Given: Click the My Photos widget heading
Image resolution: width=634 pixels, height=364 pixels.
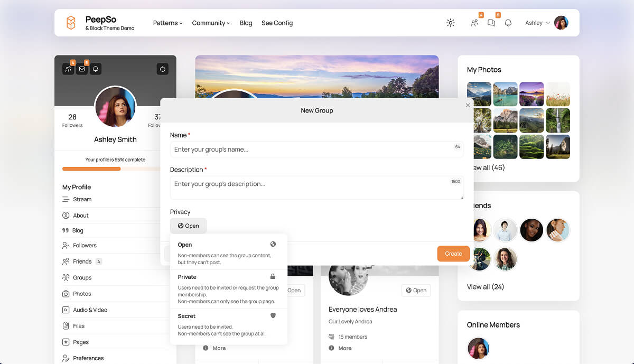Looking at the screenshot, I should coord(484,69).
